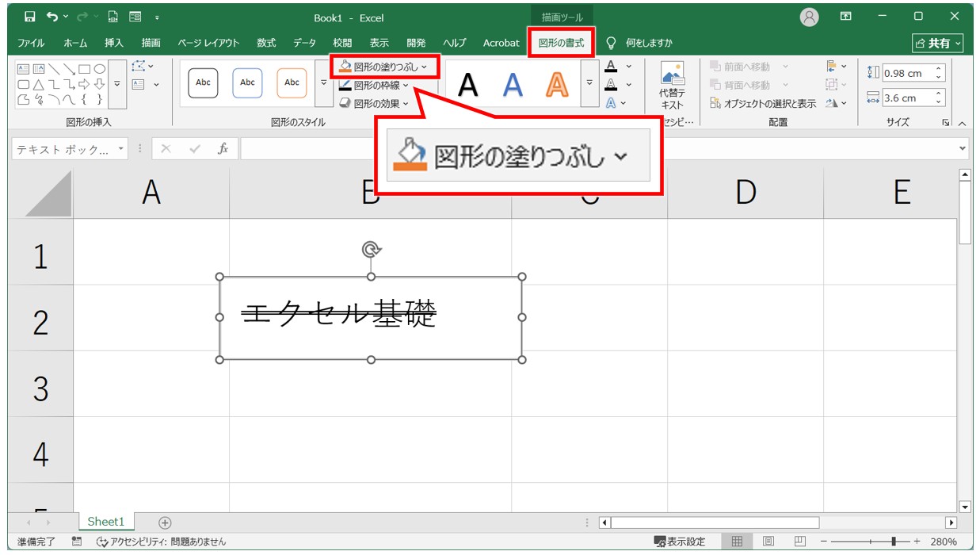This screenshot has height=555, width=980.
Task: Click the 共有 share button
Action: (x=938, y=43)
